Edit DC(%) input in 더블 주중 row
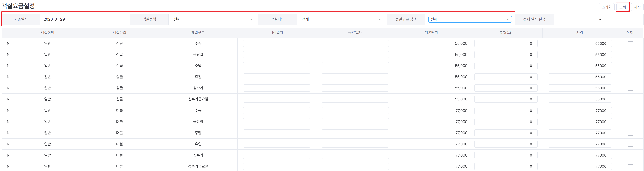The width and height of the screenshot is (644, 171). coord(505,111)
